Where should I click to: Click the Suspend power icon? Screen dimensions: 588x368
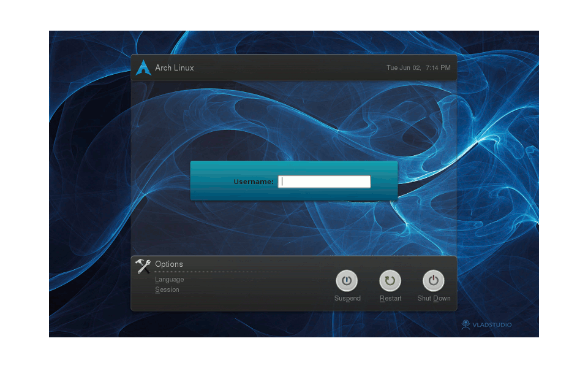pos(347,280)
